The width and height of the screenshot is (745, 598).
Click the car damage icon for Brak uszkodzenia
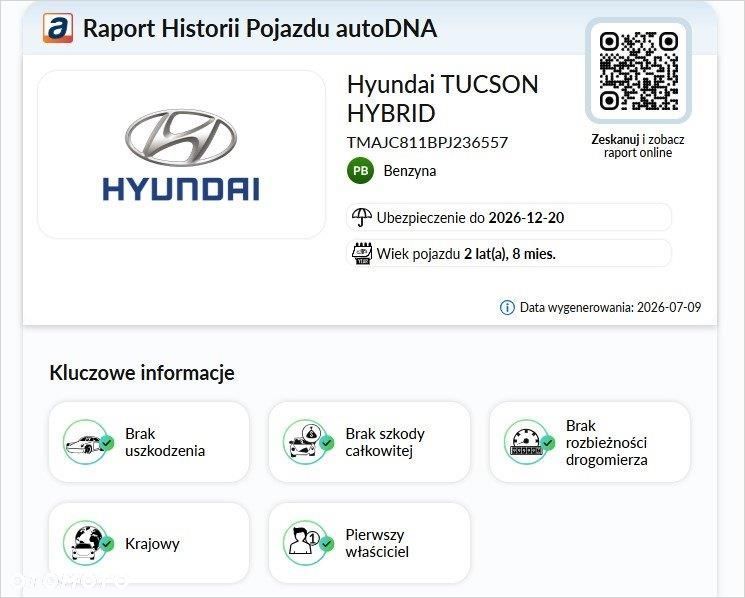(x=88, y=442)
